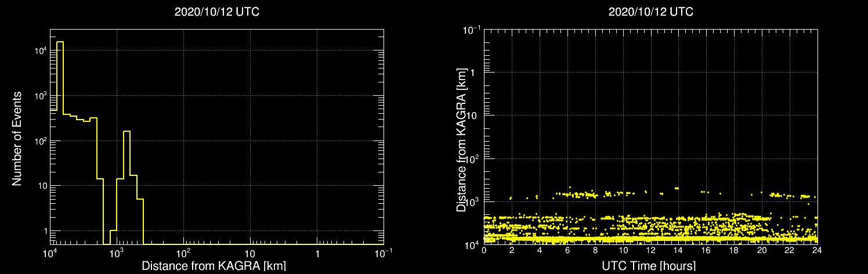The width and height of the screenshot is (868, 274).
Task: Select the 'Number of Events' axis label
Action: [x=17, y=138]
